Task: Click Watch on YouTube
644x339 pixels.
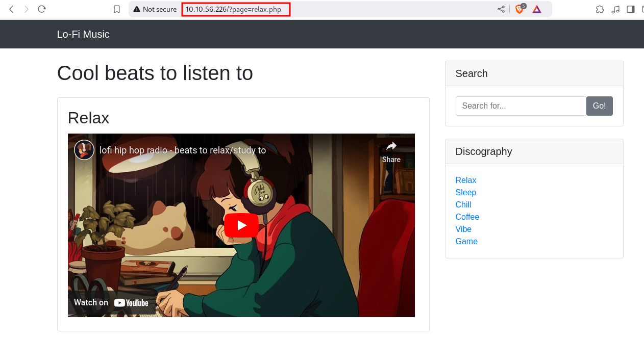Action: pos(111,303)
